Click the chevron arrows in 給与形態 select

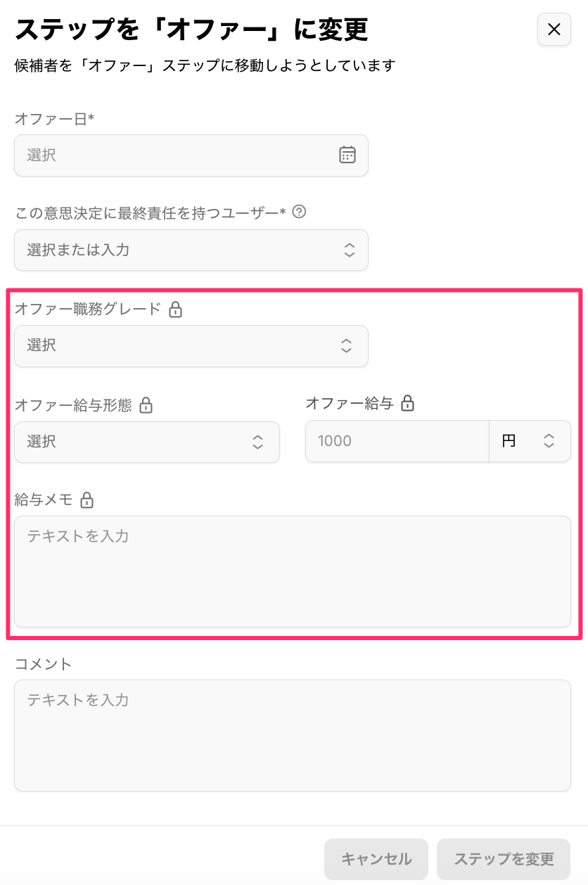point(258,442)
